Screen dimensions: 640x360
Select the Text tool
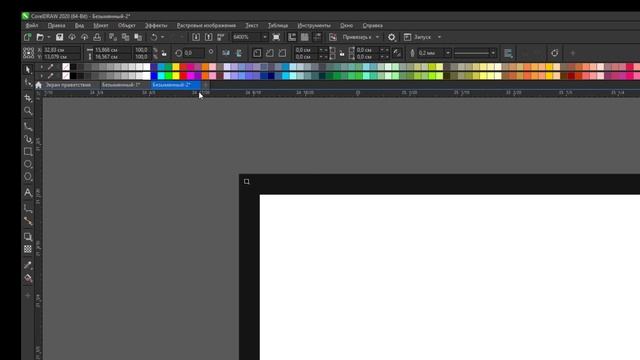tap(28, 192)
